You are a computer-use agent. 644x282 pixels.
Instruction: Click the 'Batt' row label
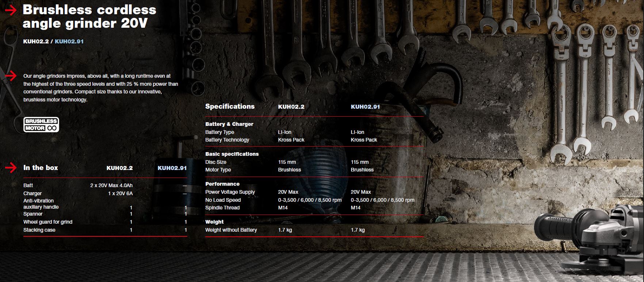(x=28, y=185)
